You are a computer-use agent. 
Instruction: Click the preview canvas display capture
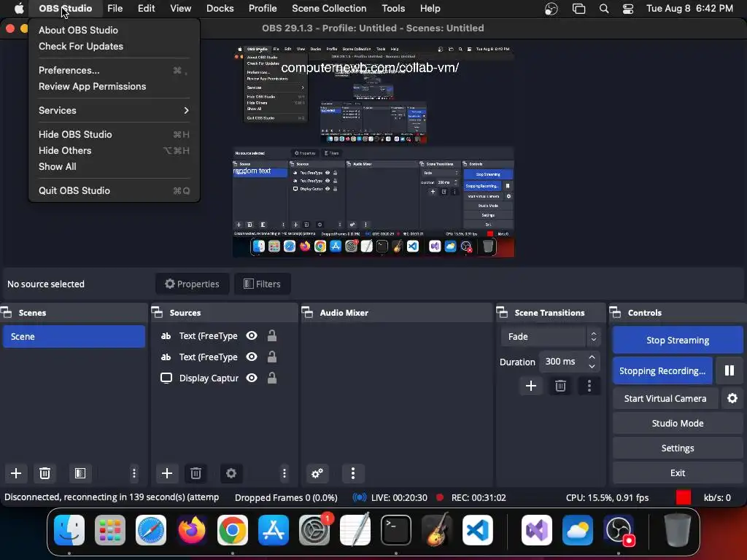coord(373,152)
